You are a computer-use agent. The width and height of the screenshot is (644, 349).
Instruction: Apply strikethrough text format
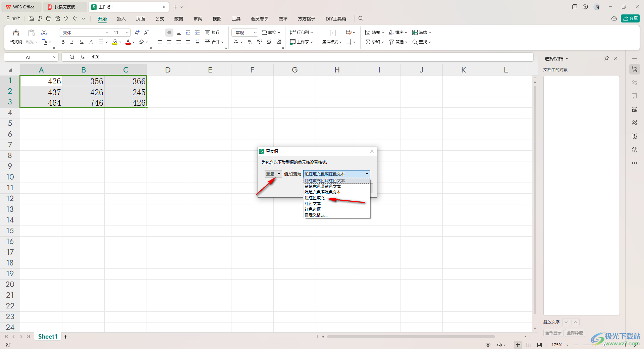(91, 42)
